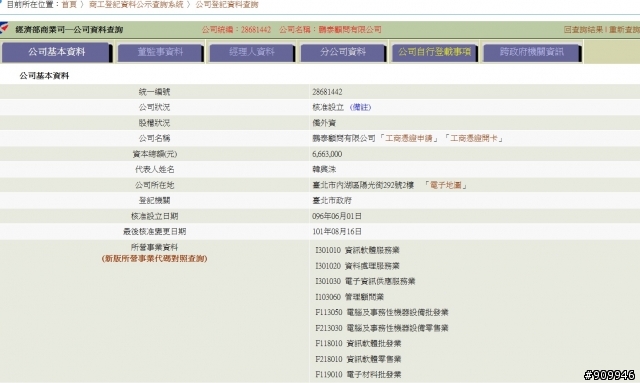This screenshot has height=383, width=640.
Task: Click the 最後核准變更日期 row label
Action: (x=154, y=232)
